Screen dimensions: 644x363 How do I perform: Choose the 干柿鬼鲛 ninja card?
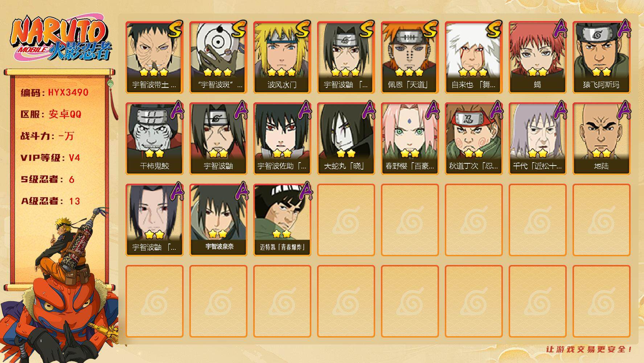(x=155, y=139)
